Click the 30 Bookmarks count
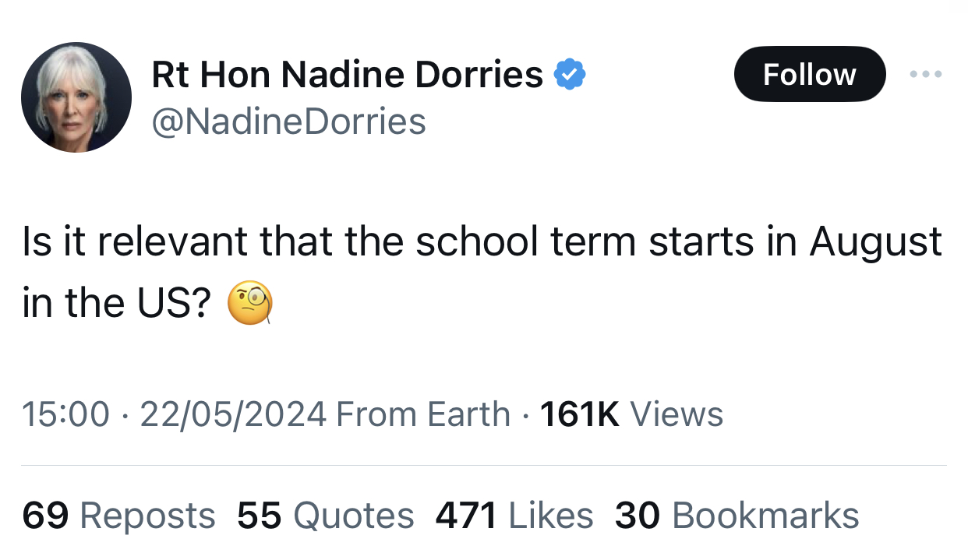968x560 pixels. 737,516
